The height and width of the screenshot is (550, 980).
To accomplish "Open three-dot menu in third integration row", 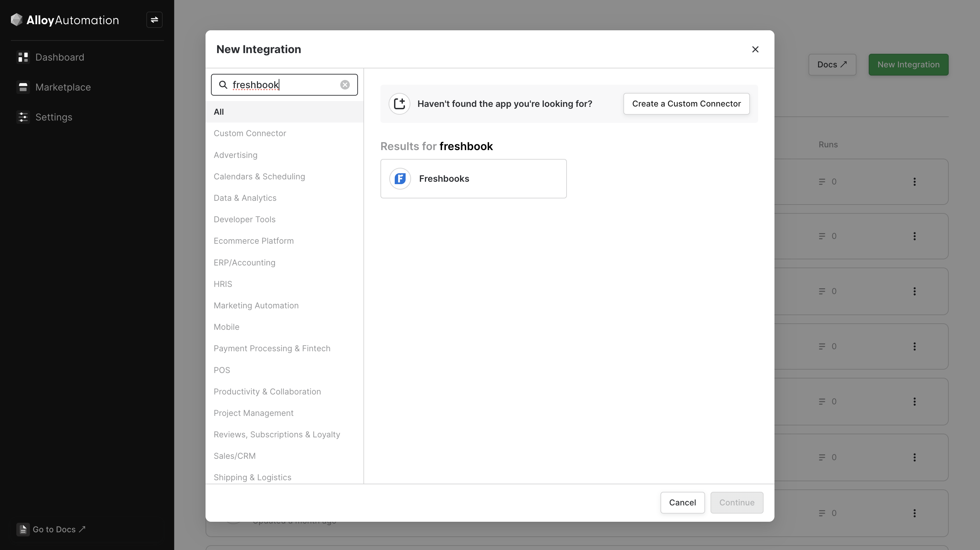I will (x=915, y=291).
